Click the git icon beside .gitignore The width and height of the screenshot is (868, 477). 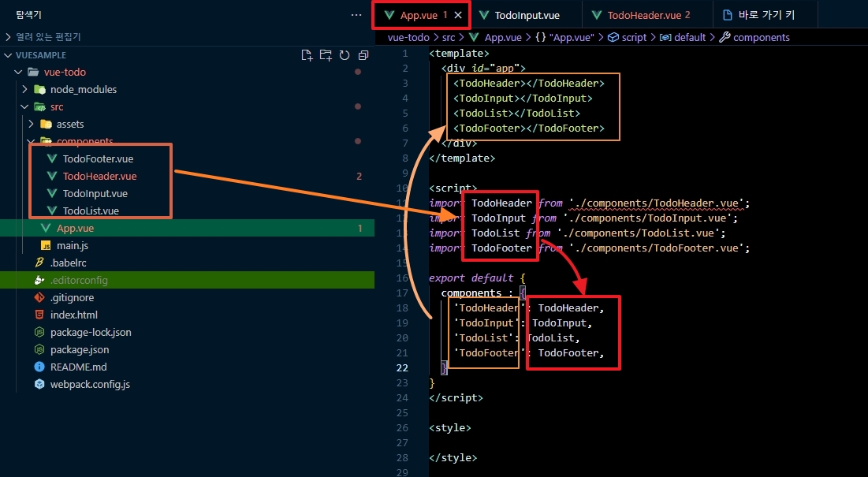pyautogui.click(x=39, y=297)
